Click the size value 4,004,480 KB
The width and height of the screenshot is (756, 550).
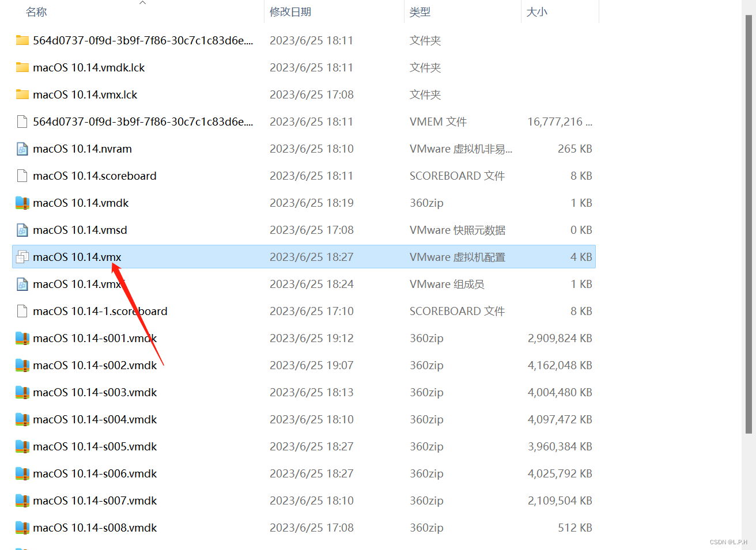coord(560,392)
